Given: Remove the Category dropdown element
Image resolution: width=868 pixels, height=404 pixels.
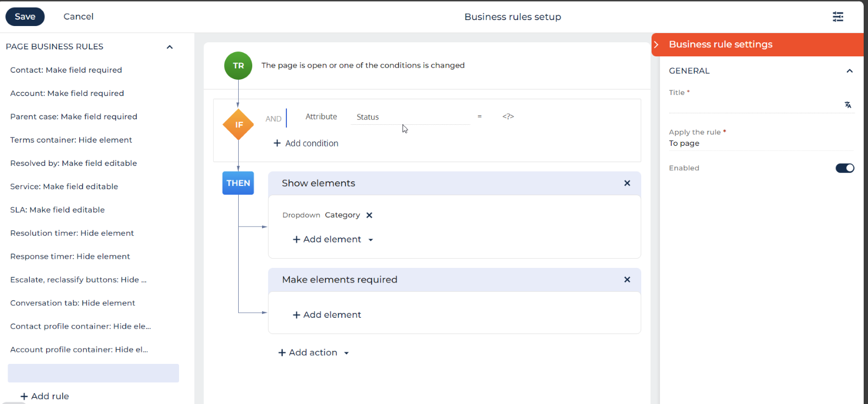Looking at the screenshot, I should tap(369, 215).
